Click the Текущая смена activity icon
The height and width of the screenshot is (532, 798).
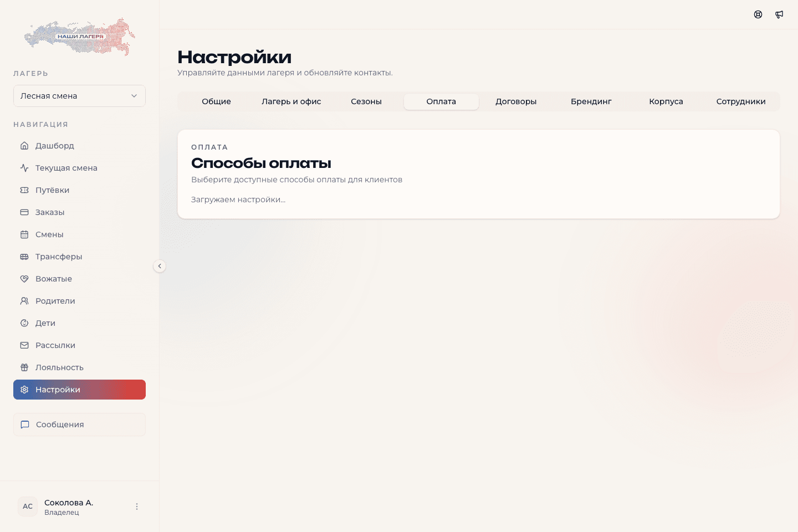(24, 168)
